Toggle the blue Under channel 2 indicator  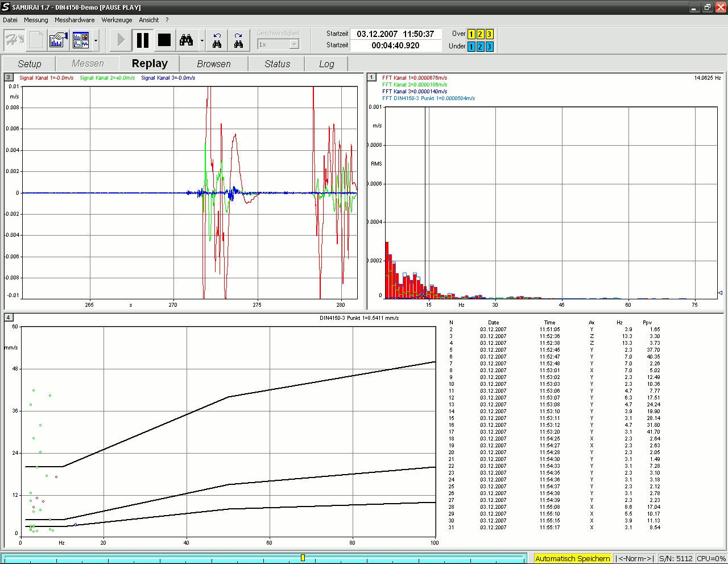[x=479, y=46]
